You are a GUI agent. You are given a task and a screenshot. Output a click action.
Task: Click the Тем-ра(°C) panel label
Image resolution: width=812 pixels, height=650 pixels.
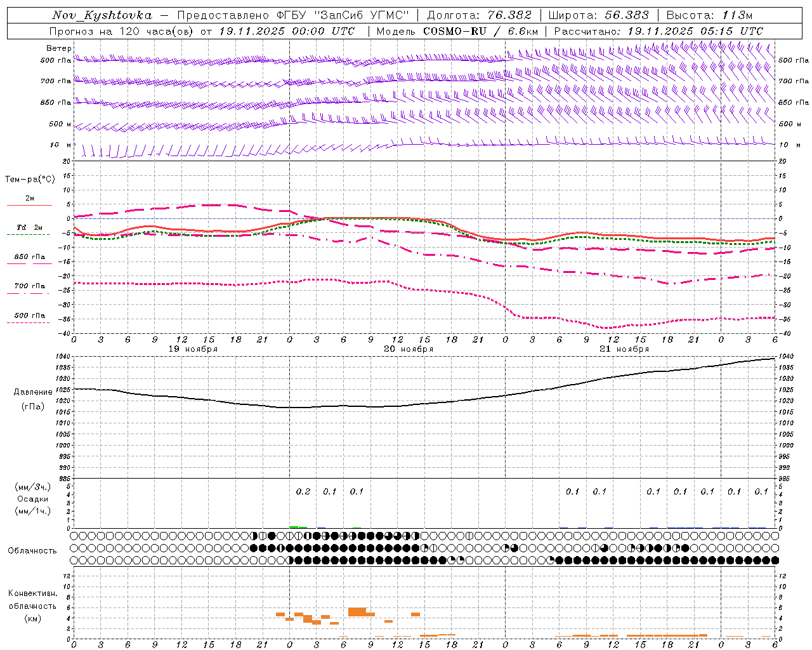pyautogui.click(x=30, y=180)
